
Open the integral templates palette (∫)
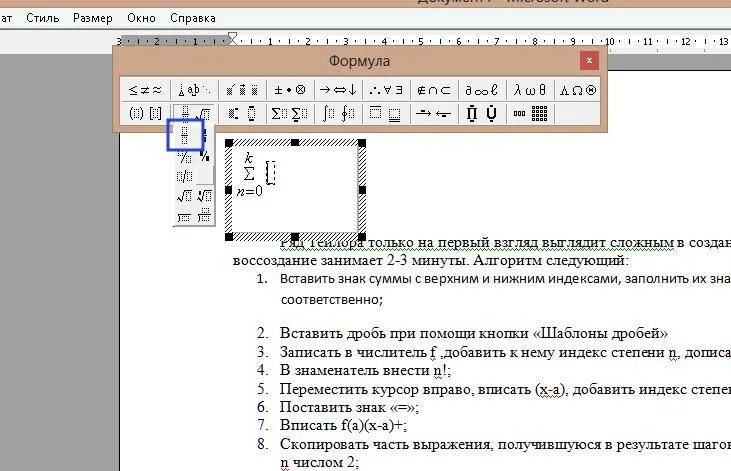338,113
